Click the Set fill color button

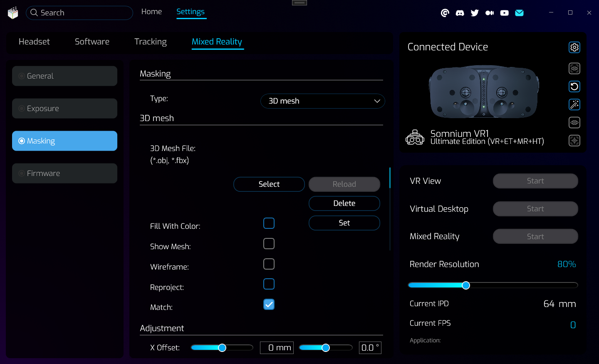(344, 223)
